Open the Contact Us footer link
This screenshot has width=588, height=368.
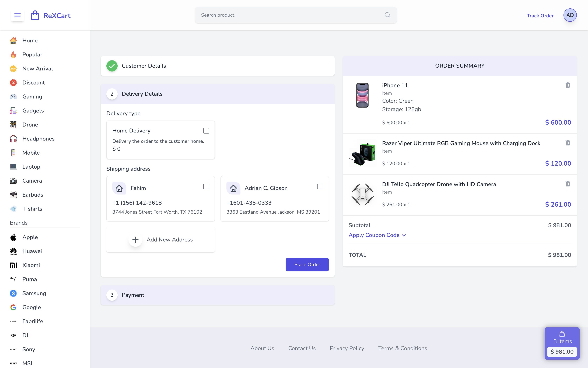point(302,348)
